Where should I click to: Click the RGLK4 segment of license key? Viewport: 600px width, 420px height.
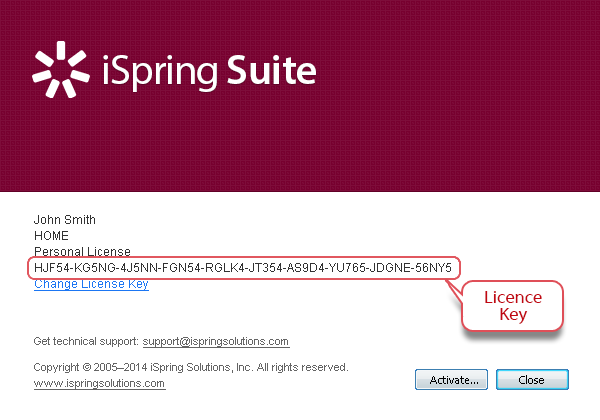(225, 268)
